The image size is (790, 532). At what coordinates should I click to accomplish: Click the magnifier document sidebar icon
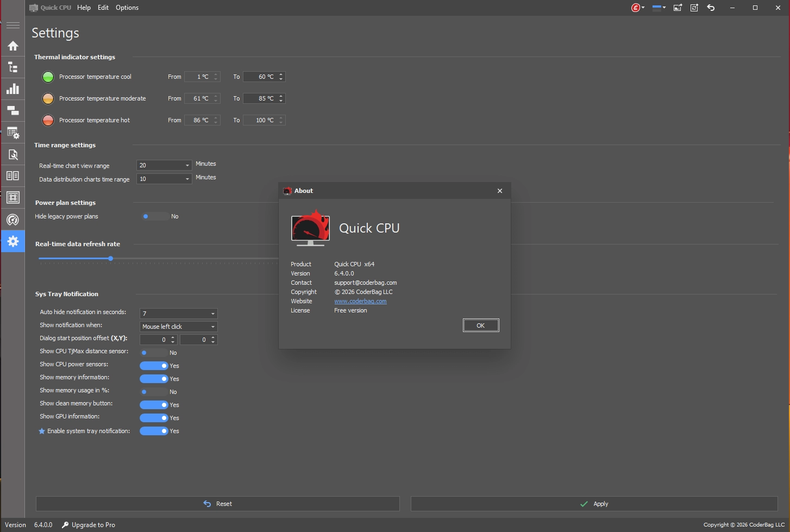click(x=13, y=155)
